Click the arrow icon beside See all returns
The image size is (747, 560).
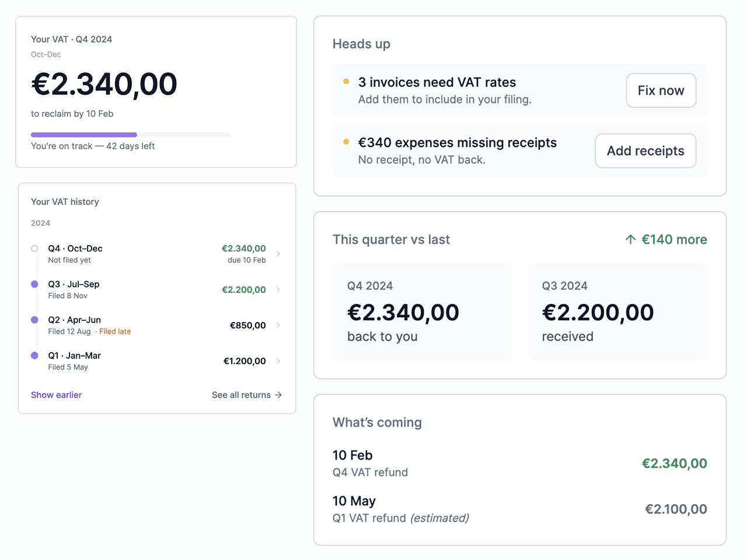(278, 395)
